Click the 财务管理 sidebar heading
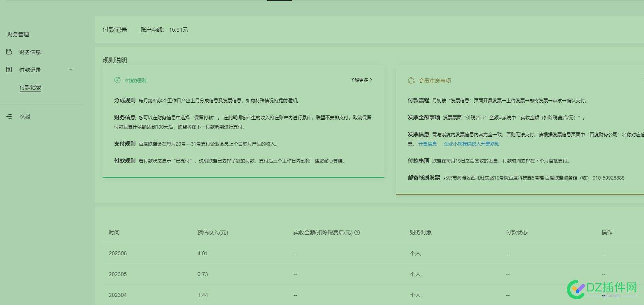This screenshot has height=305, width=644. coord(18,34)
